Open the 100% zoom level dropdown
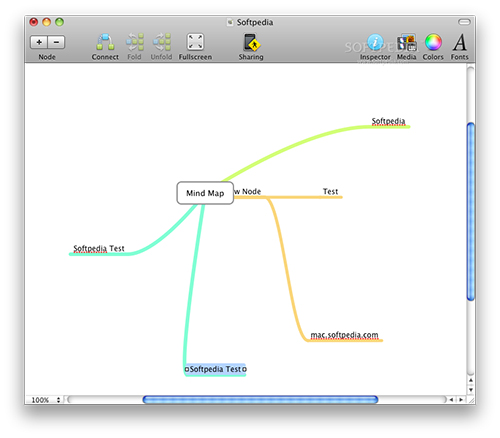Viewport: 500px width, 438px height. (45, 400)
